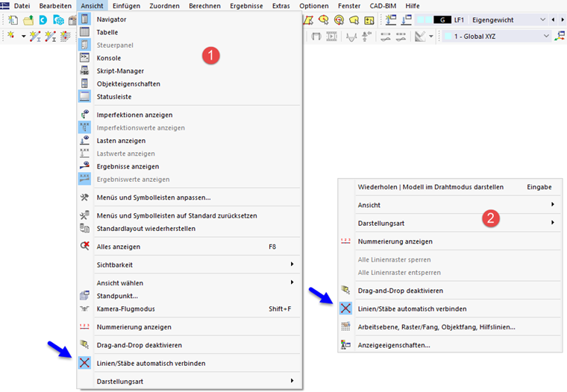
Task: Click the polygon-select icon with cursor
Action: tap(323, 20)
